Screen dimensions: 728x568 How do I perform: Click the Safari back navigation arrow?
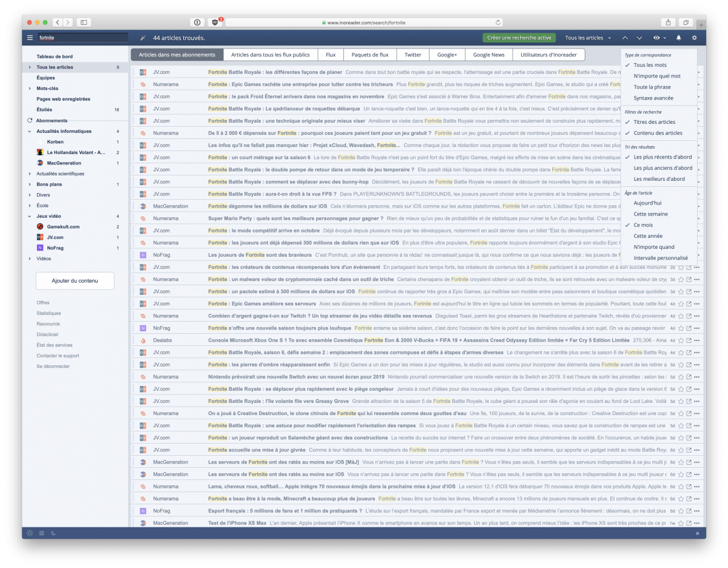[57, 22]
